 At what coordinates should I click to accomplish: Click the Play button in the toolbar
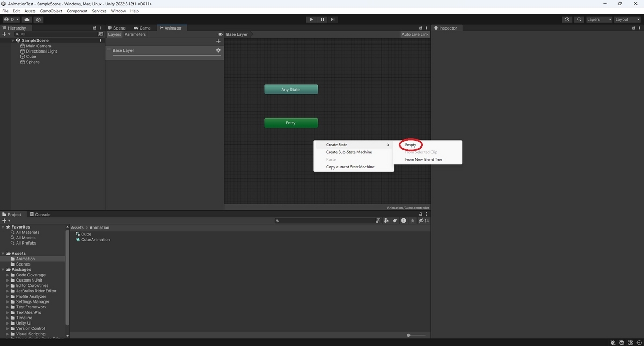point(311,19)
